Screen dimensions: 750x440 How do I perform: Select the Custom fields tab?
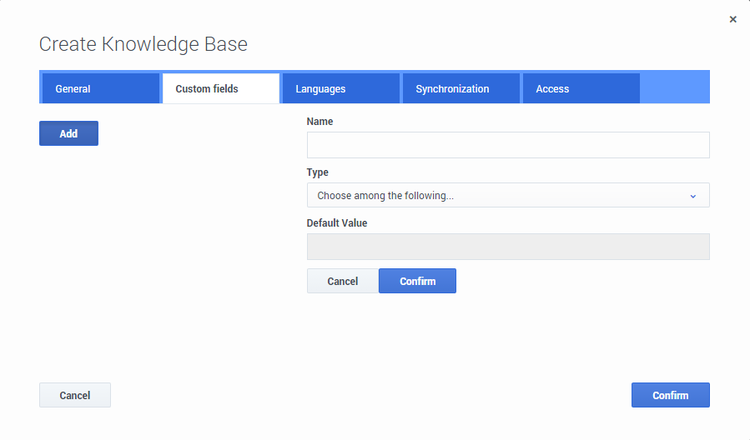coord(221,88)
